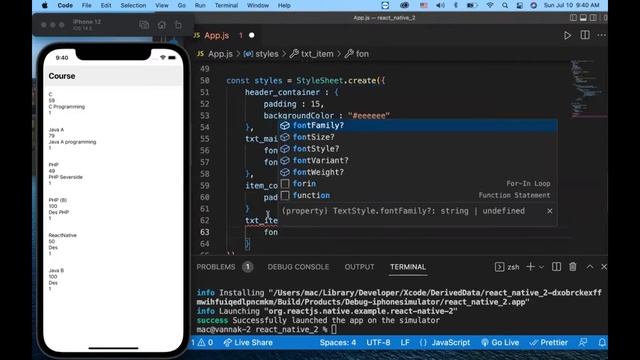Viewport: 640px width, 360px height.
Task: Click the volume icon in menu bar
Action: point(440,5)
